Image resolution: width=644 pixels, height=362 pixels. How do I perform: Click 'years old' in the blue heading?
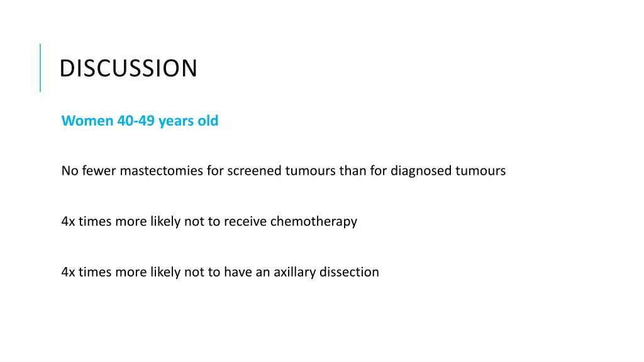click(x=189, y=121)
